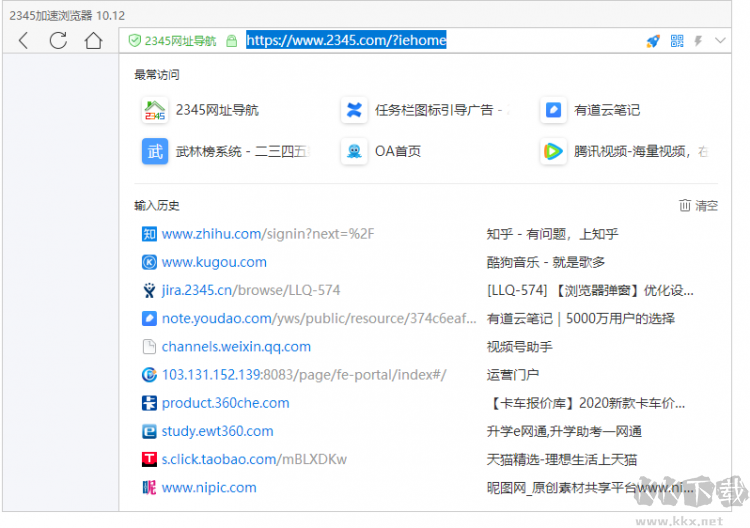750x528 pixels.
Task: Click the selected URL in address bar
Action: [346, 40]
